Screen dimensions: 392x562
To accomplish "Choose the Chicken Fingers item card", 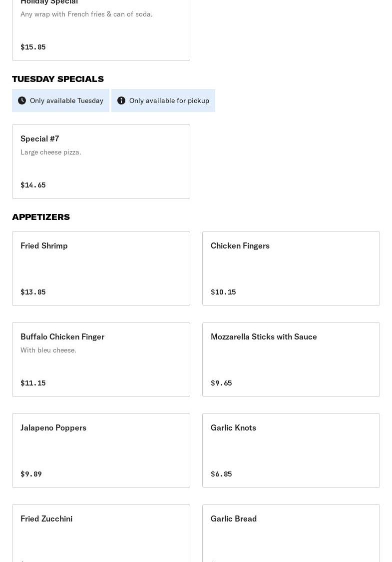I will pos(291,268).
